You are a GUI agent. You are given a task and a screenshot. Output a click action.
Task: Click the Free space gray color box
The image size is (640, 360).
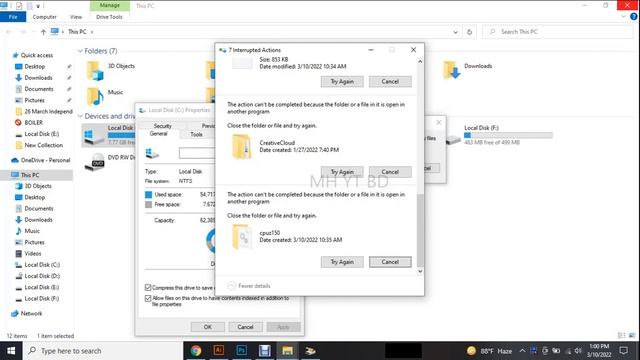[x=149, y=204]
